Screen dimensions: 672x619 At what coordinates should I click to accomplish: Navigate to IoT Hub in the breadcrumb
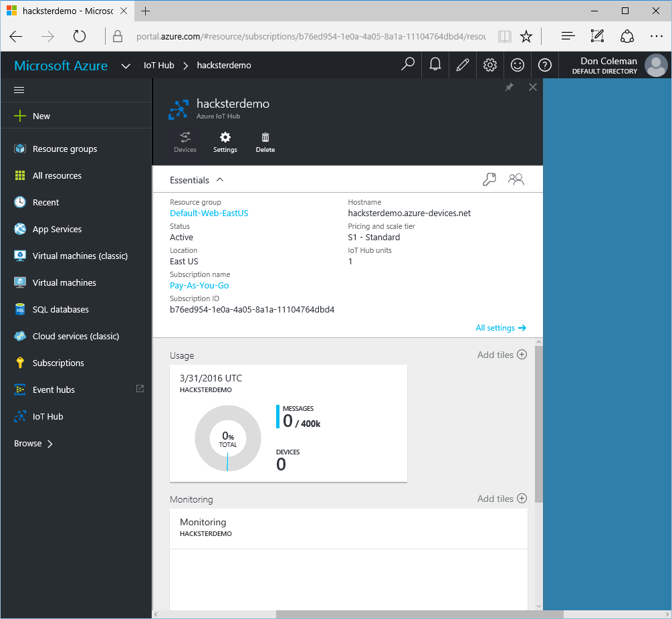pos(159,65)
